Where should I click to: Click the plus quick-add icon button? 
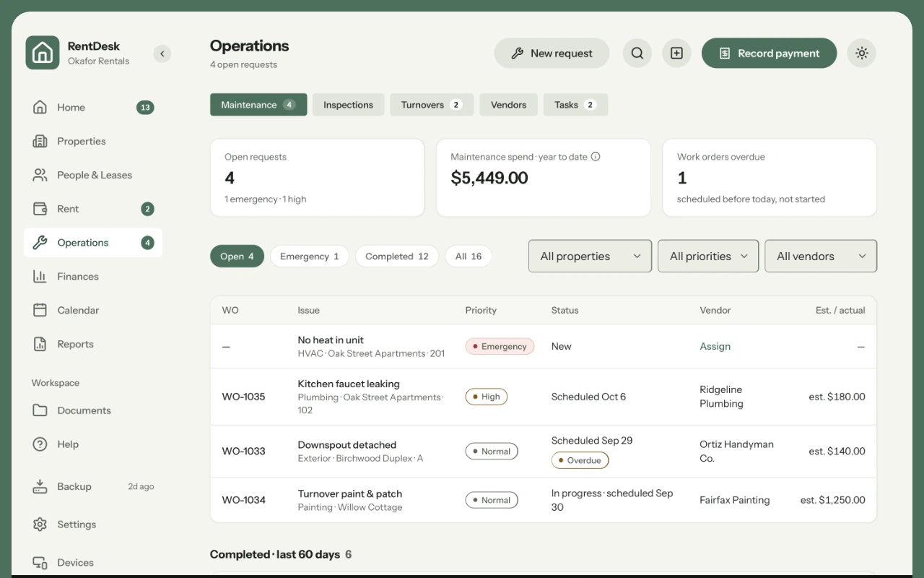(676, 53)
